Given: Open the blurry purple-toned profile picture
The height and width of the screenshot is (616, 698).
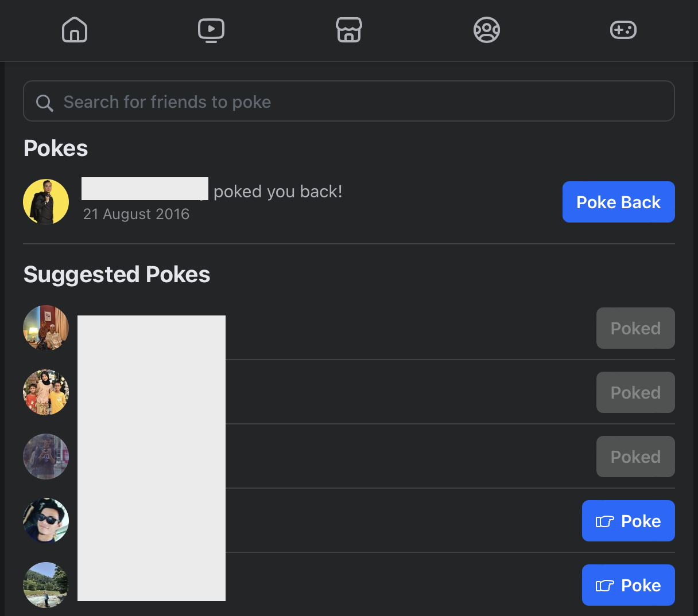Looking at the screenshot, I should (x=46, y=457).
